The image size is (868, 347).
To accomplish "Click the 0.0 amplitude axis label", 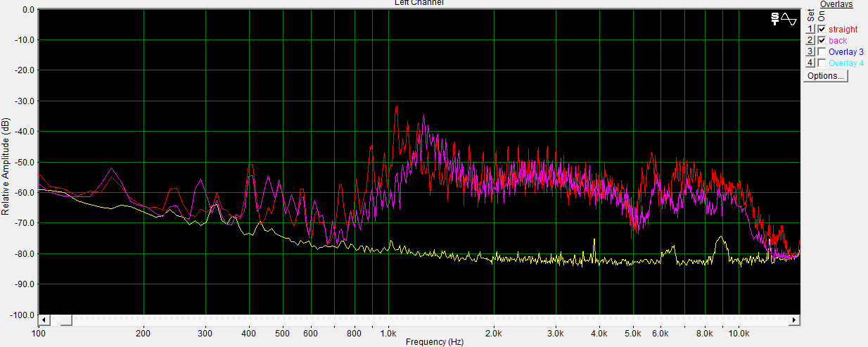I will click(x=28, y=10).
